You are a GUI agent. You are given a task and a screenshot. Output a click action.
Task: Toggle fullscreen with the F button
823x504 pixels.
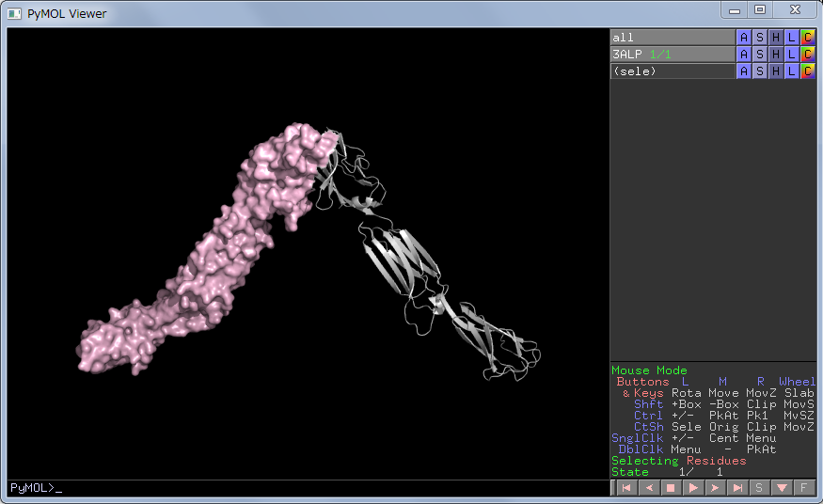[803, 488]
